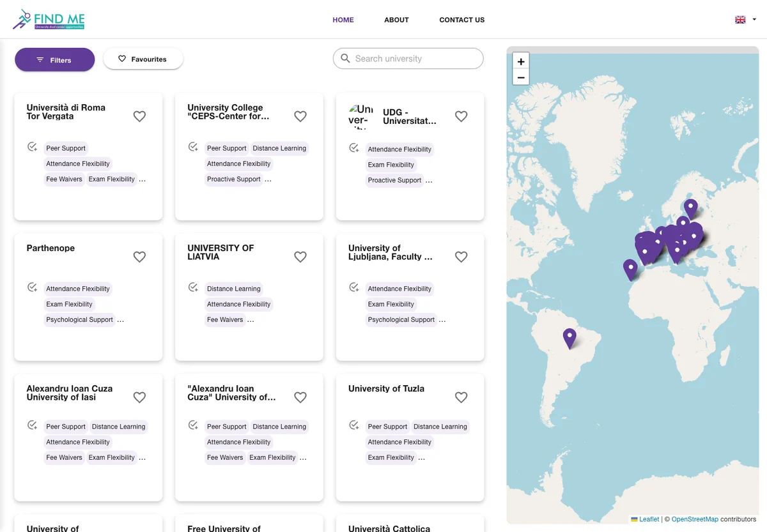The height and width of the screenshot is (532, 767).
Task: Click Psychological Support tag on Ljubljana card
Action: (401, 319)
